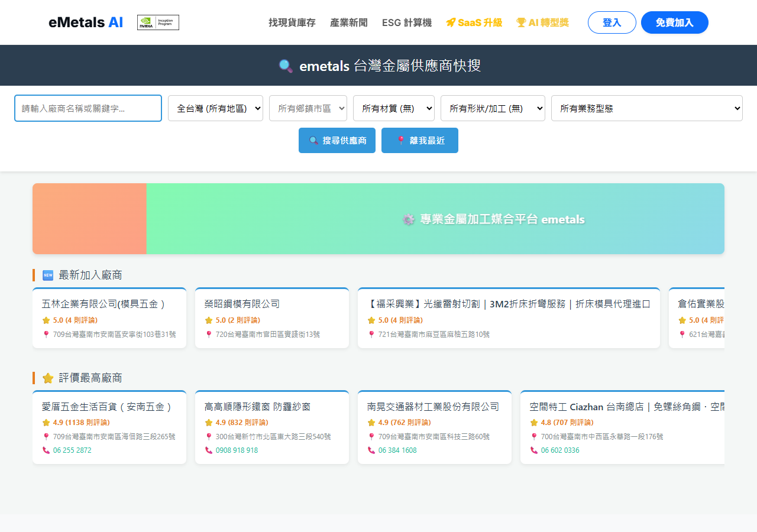Screen dimensions: 757x532
Task: Select SaaS 升級 in the navigation
Action: point(474,22)
